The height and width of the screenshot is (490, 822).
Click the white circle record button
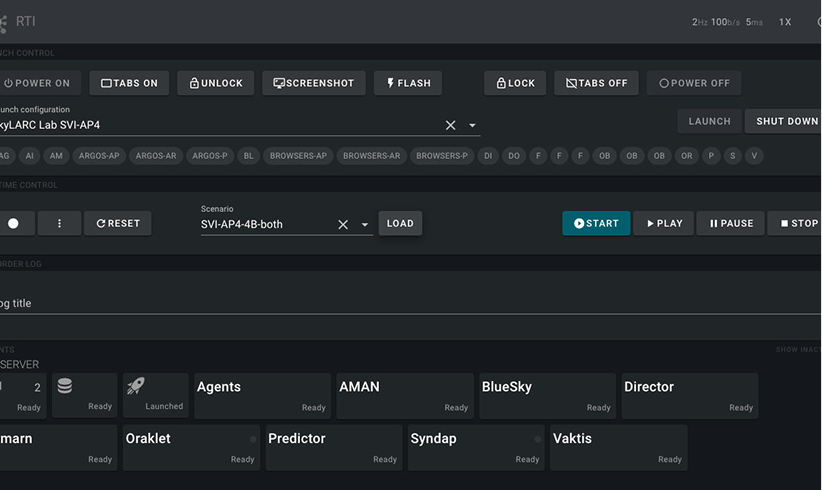pyautogui.click(x=14, y=223)
